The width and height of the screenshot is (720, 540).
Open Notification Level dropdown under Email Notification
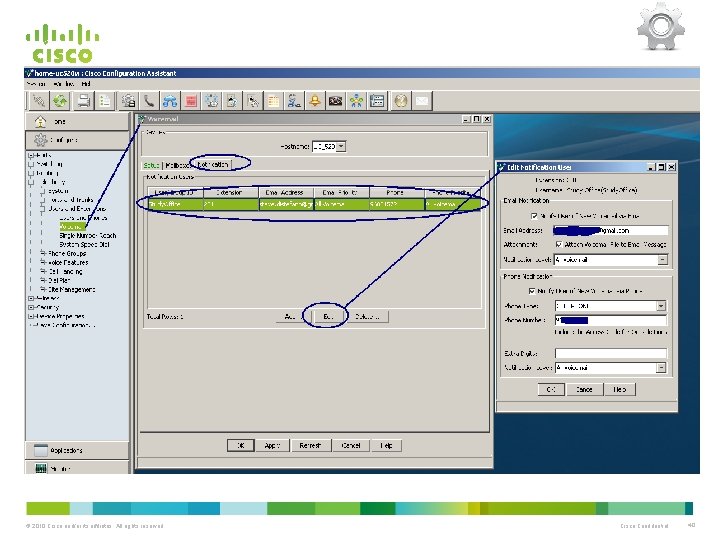click(662, 260)
